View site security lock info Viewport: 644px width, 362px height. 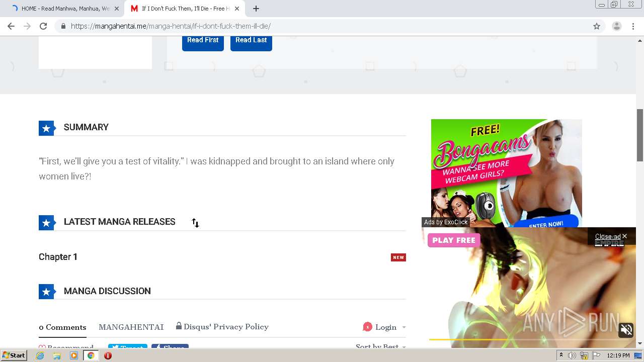click(63, 26)
